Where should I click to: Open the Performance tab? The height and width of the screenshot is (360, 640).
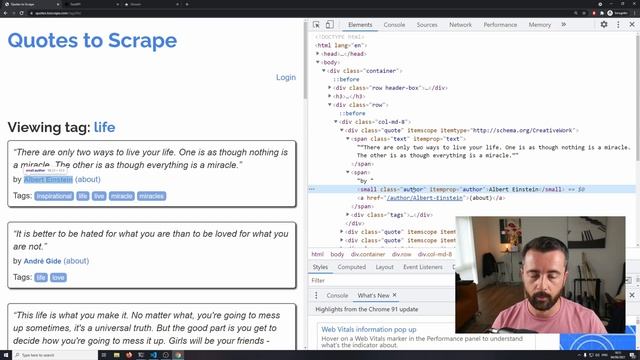point(500,24)
